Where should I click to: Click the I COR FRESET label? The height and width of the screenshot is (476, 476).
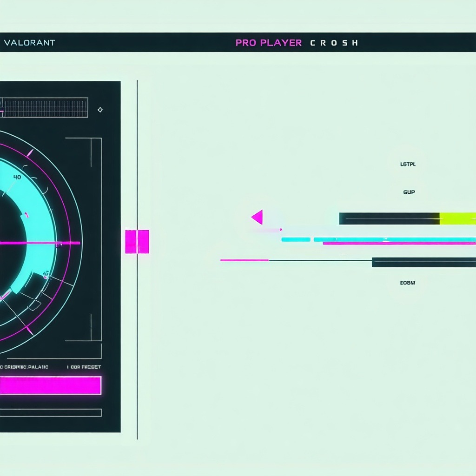[84, 367]
